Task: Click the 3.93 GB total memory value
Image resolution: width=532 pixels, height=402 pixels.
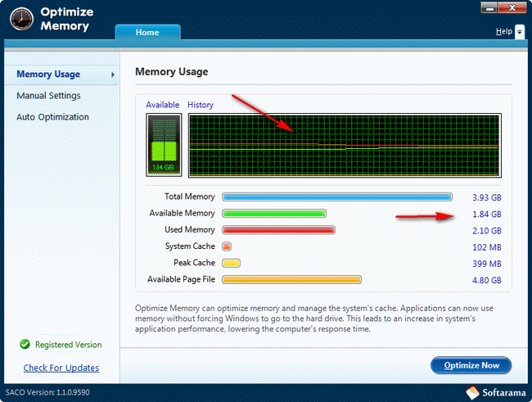Action: point(487,197)
